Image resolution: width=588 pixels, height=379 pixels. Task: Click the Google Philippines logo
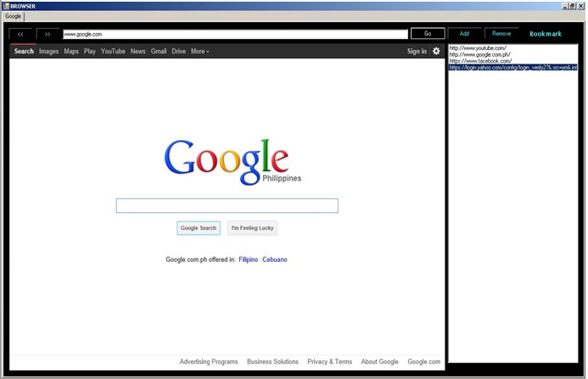tap(227, 160)
